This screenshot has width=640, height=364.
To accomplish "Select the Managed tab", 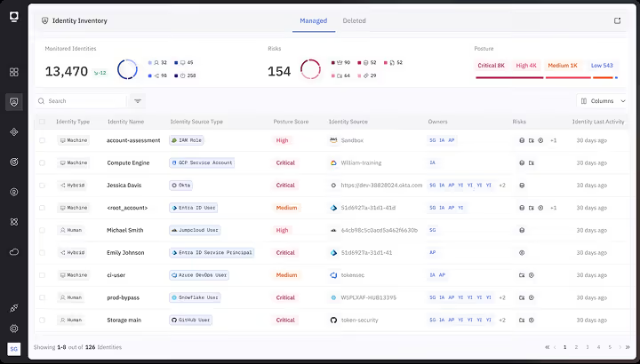I will coord(314,20).
